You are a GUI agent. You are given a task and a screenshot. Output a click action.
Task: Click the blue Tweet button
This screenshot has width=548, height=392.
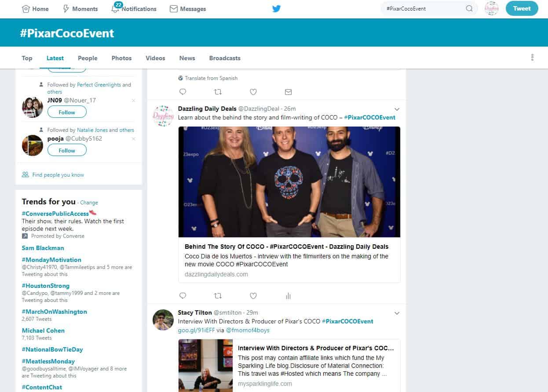[522, 8]
